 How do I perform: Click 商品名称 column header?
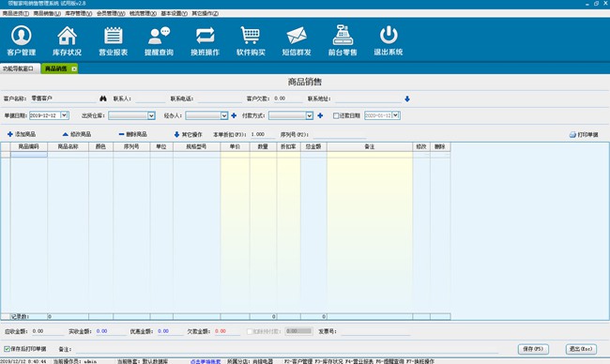tap(69, 146)
